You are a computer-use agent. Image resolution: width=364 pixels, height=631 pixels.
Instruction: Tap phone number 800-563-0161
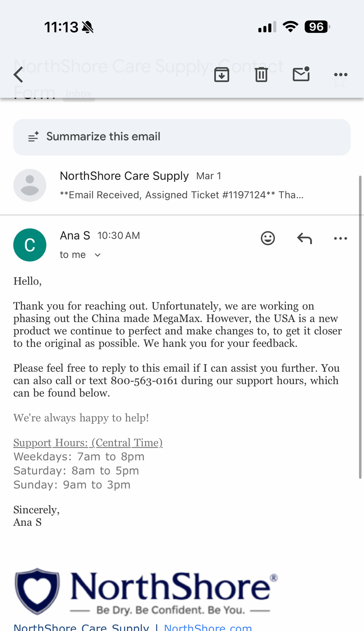click(144, 381)
